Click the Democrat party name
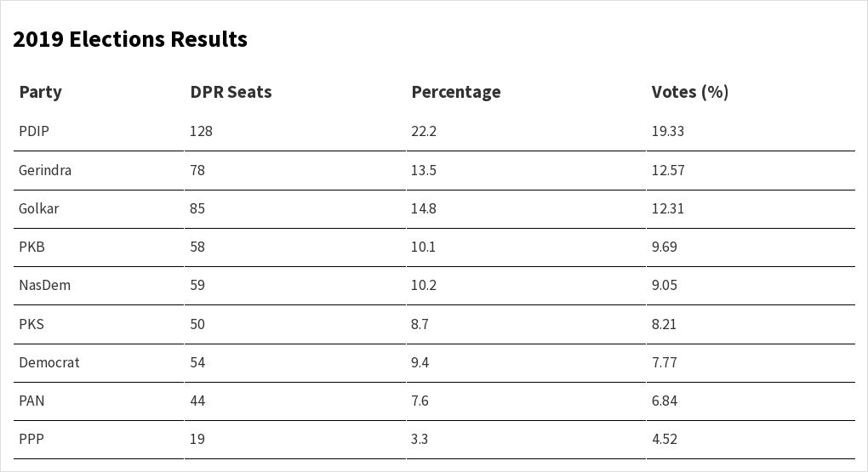This screenshot has height=472, width=868. [x=49, y=362]
